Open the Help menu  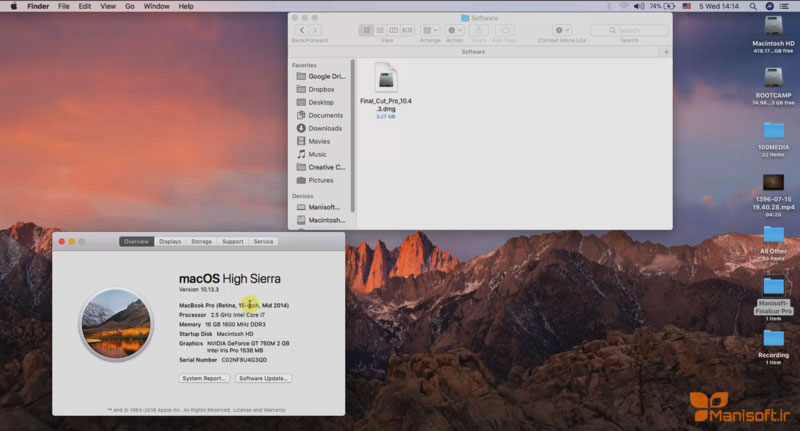tap(186, 6)
